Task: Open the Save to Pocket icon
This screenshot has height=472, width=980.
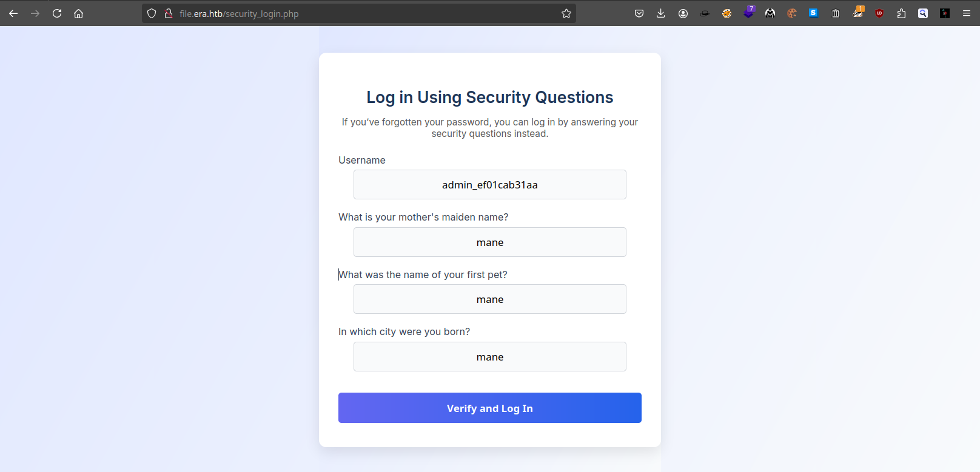Action: (x=639, y=13)
